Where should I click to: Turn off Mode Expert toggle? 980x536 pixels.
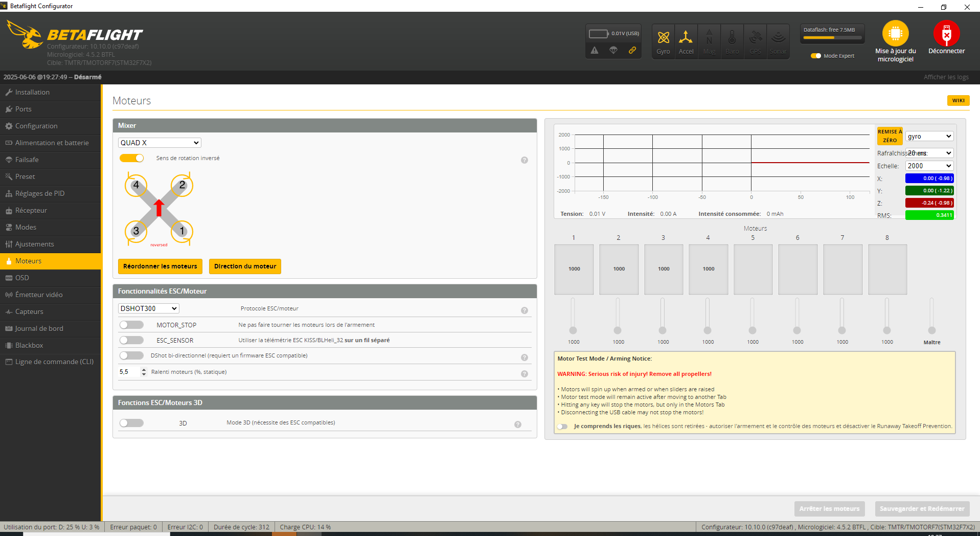[x=816, y=56]
